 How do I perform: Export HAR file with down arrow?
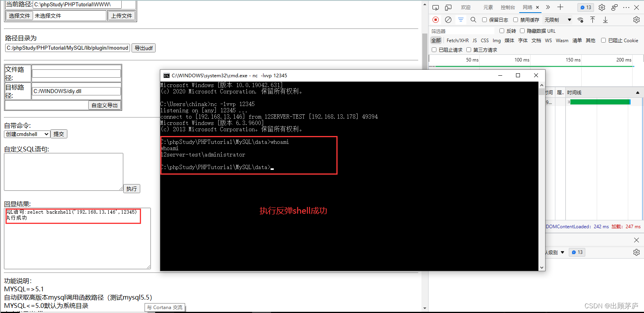point(605,20)
